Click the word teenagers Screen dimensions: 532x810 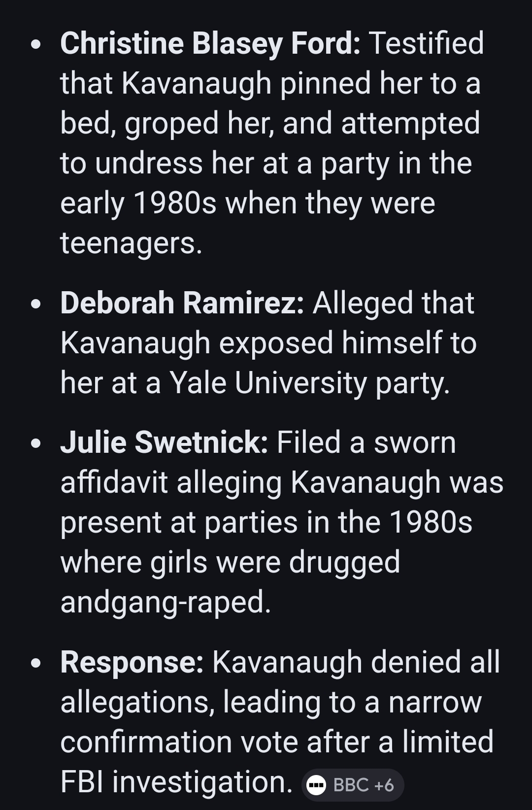coord(131,243)
